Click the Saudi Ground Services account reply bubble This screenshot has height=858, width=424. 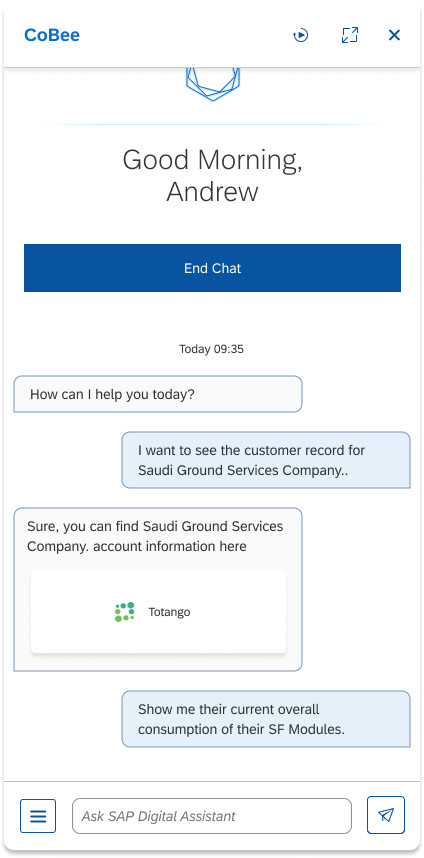[x=158, y=589]
